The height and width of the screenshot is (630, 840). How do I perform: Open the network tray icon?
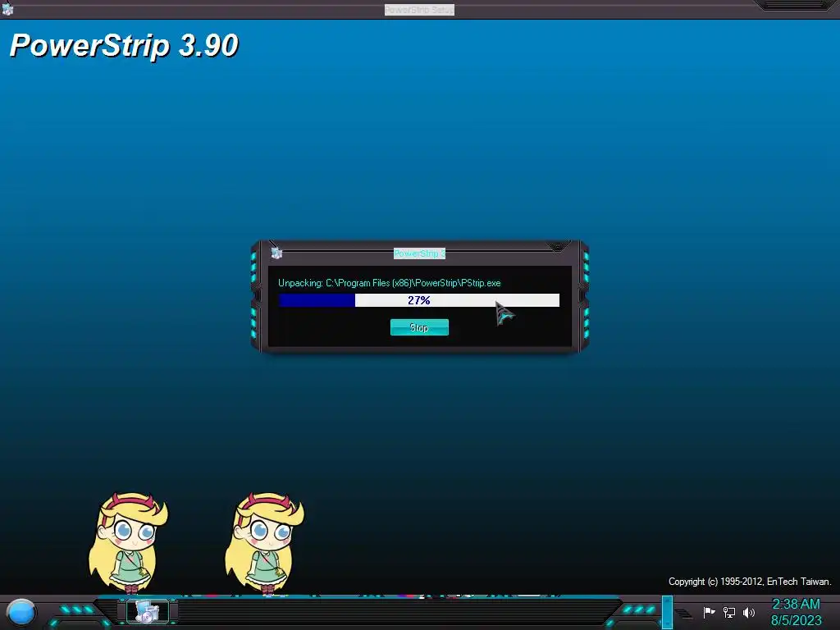click(729, 612)
